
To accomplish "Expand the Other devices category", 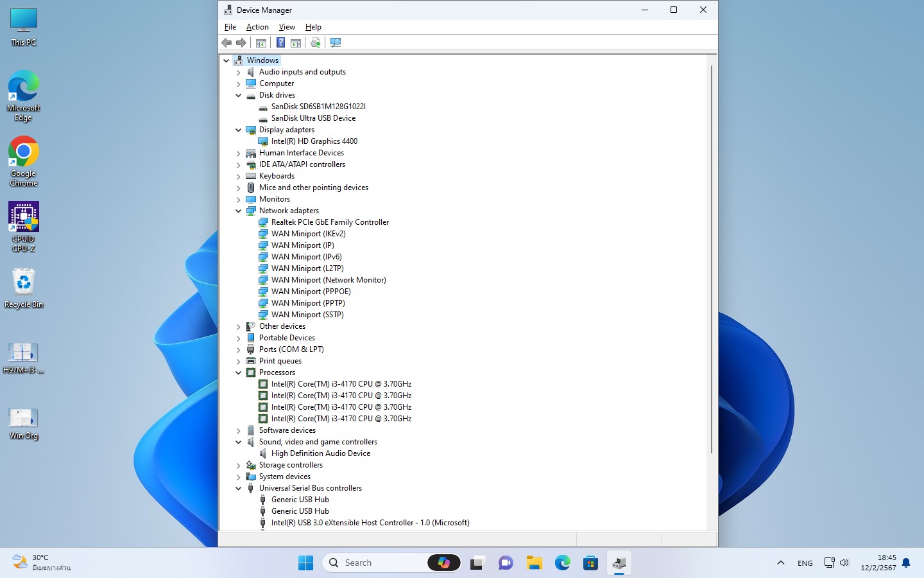I will click(x=239, y=326).
